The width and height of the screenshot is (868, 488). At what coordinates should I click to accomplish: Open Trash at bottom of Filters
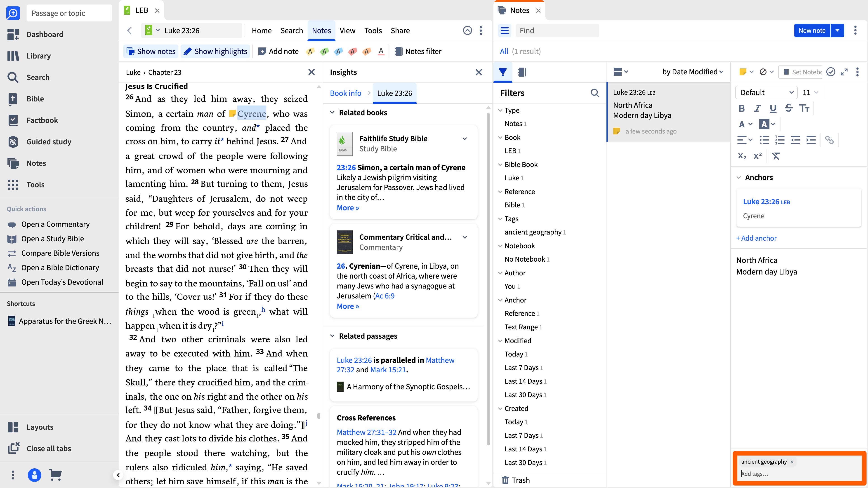click(516, 480)
